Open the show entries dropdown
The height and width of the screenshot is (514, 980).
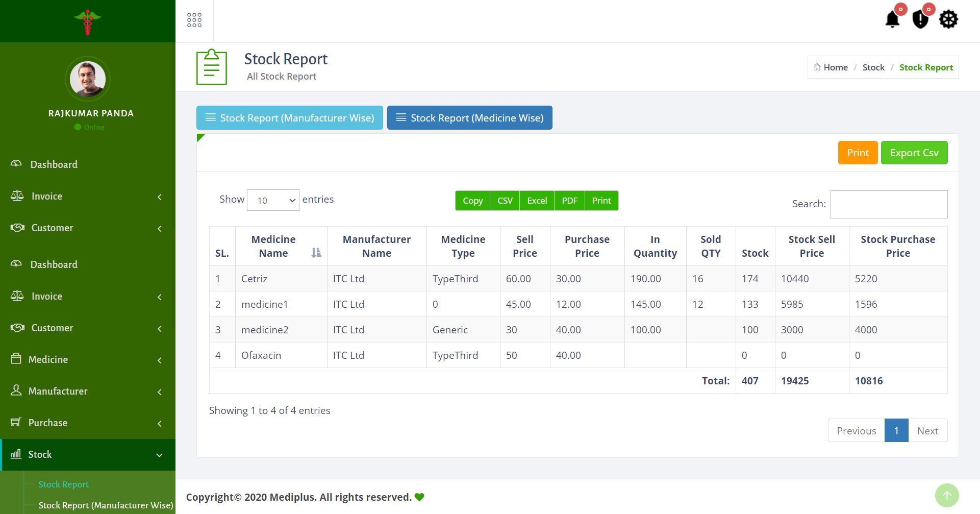tap(273, 201)
